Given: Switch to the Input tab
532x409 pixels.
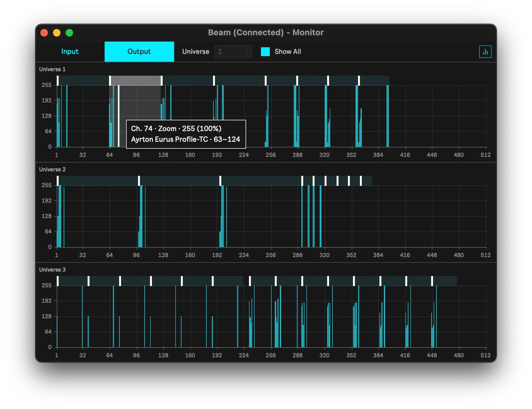Looking at the screenshot, I should (70, 52).
